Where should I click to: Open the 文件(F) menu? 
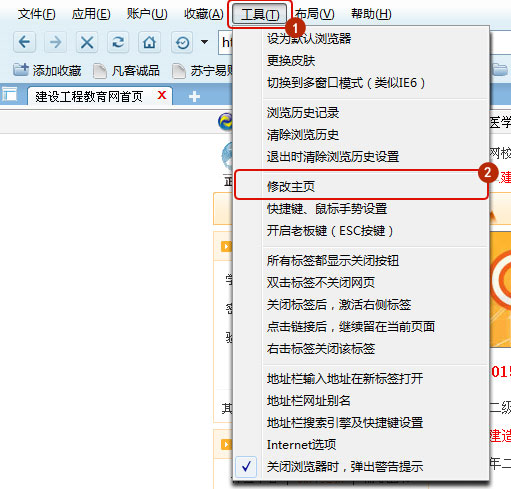click(36, 14)
